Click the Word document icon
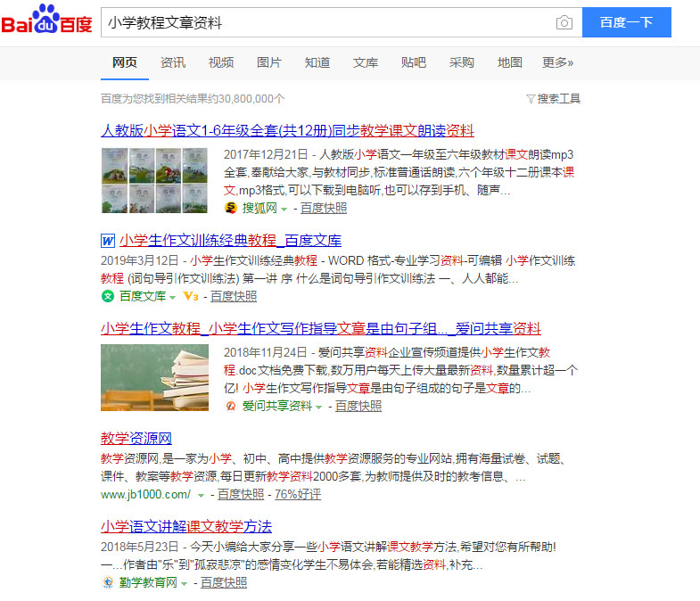The image size is (700, 601). point(108,241)
